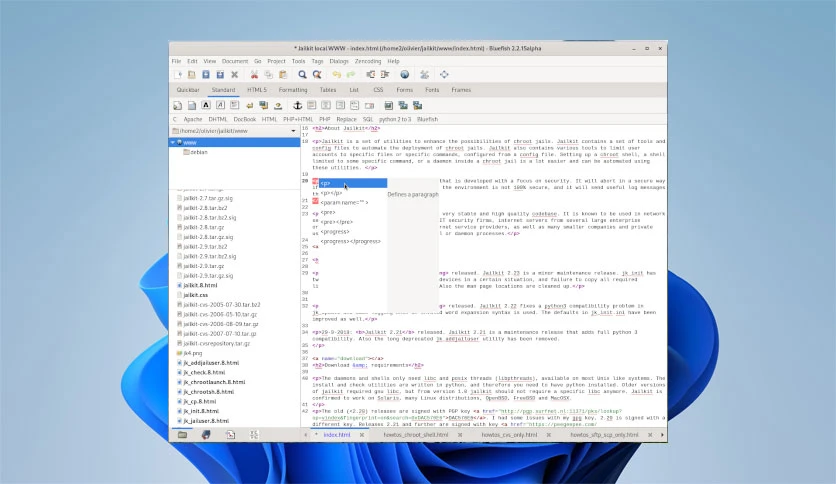Screen dimensions: 836x484
Task: Click the Save As icon
Action: 220,75
